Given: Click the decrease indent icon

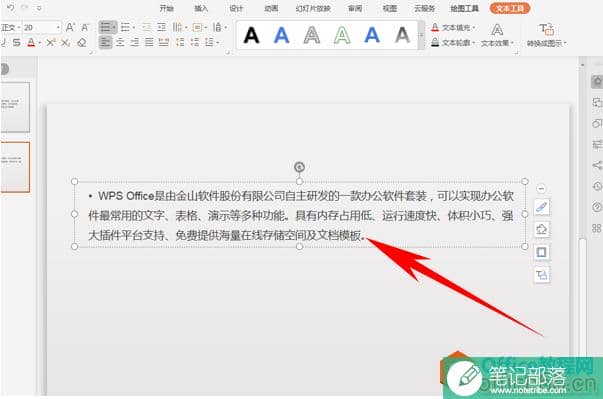Looking at the screenshot, I should coord(147,27).
